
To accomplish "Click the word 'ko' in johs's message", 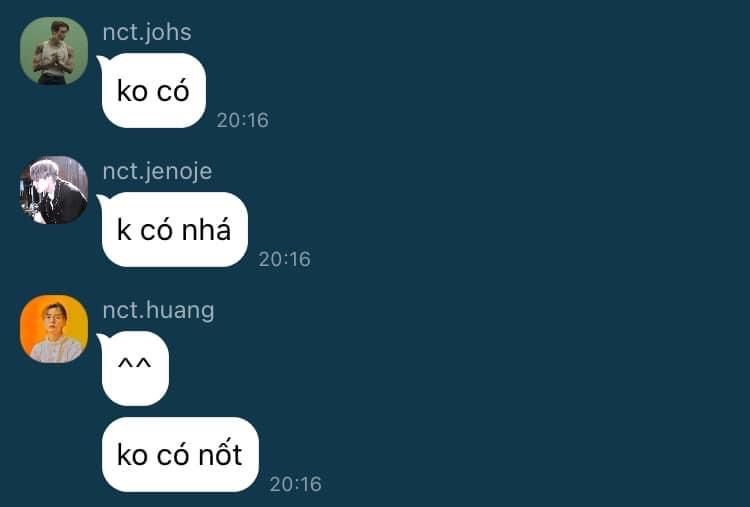I will [132, 90].
